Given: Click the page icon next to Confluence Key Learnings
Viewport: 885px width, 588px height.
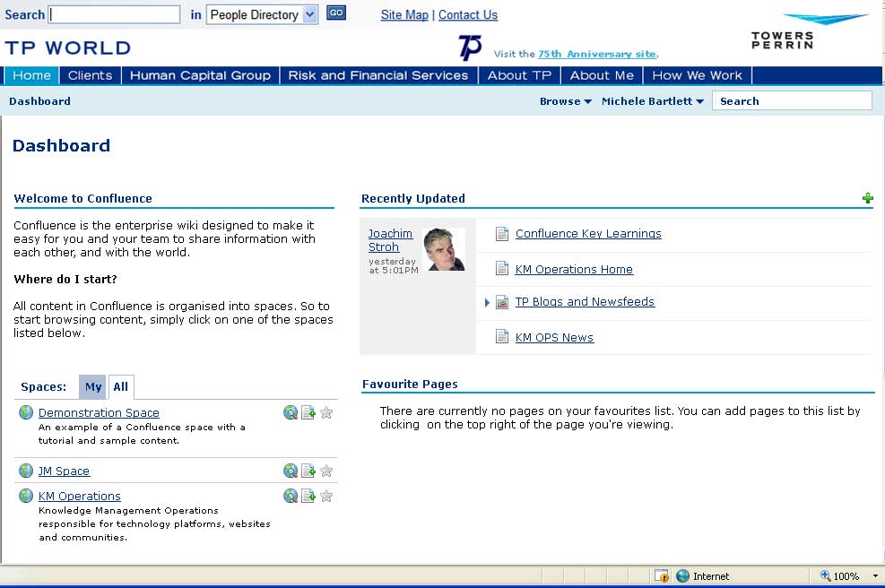Looking at the screenshot, I should (x=502, y=234).
